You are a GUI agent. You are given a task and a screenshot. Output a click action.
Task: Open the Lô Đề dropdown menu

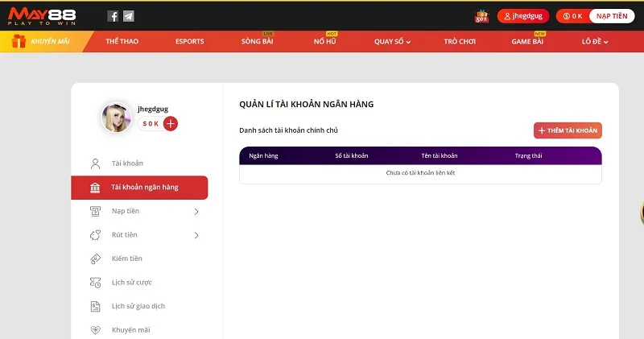click(x=594, y=42)
